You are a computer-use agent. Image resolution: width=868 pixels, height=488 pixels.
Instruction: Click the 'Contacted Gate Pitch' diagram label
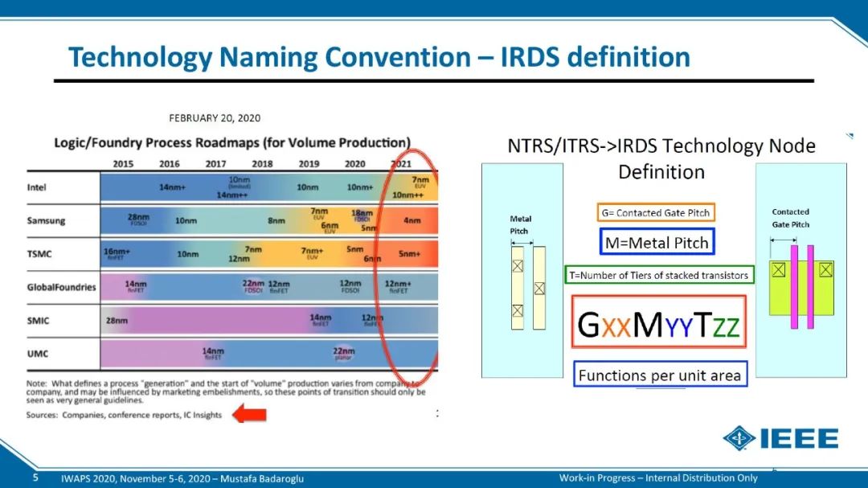click(791, 218)
